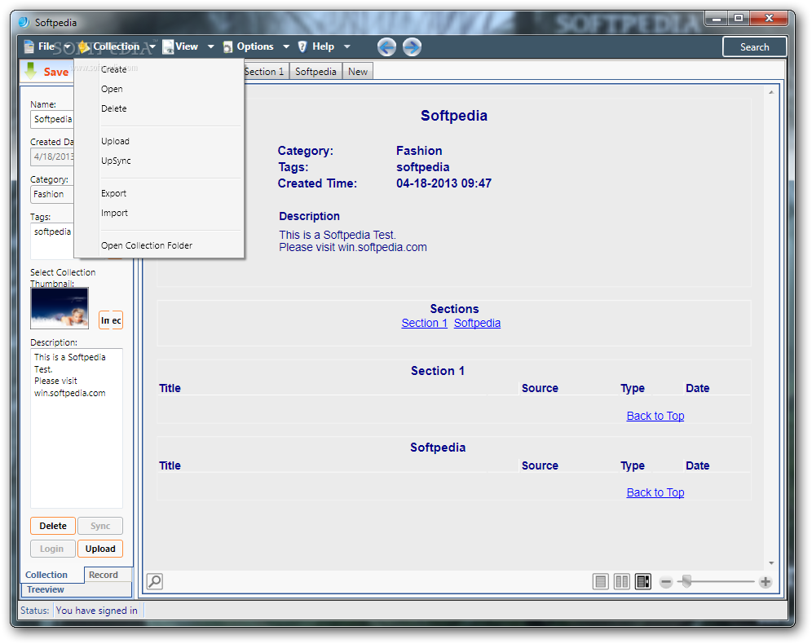The image size is (812, 644).
Task: Choose Open from the Collection menu
Action: click(159, 89)
